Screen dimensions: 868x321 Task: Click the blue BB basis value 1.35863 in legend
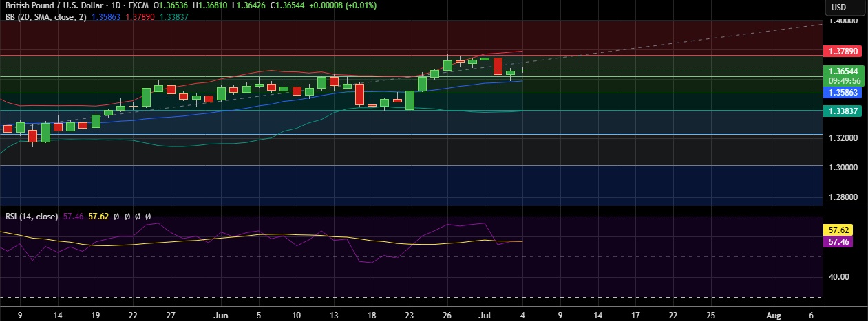click(105, 16)
